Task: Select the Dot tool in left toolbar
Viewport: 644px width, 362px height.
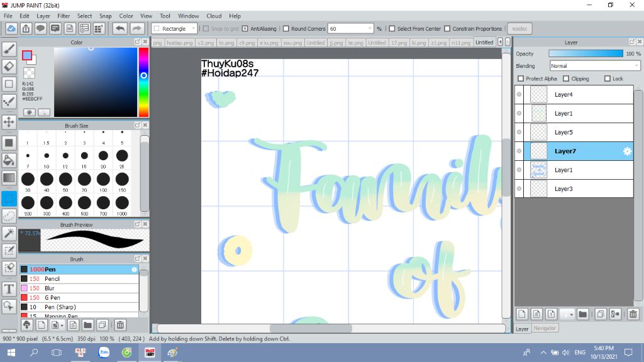Action: tap(9, 101)
